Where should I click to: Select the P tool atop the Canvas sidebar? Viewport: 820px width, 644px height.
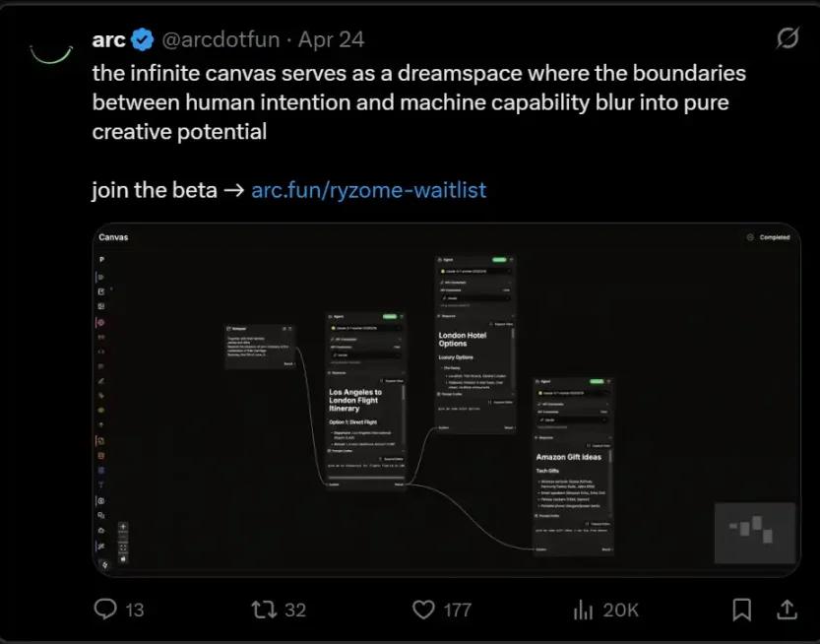103,260
